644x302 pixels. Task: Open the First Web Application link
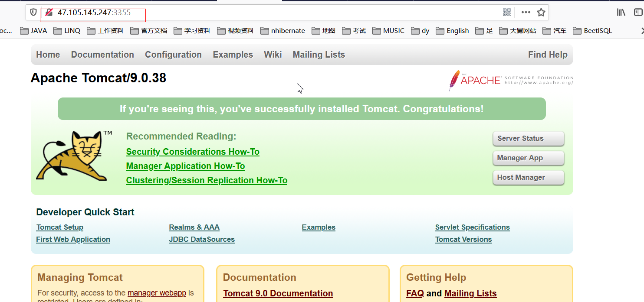pos(73,239)
